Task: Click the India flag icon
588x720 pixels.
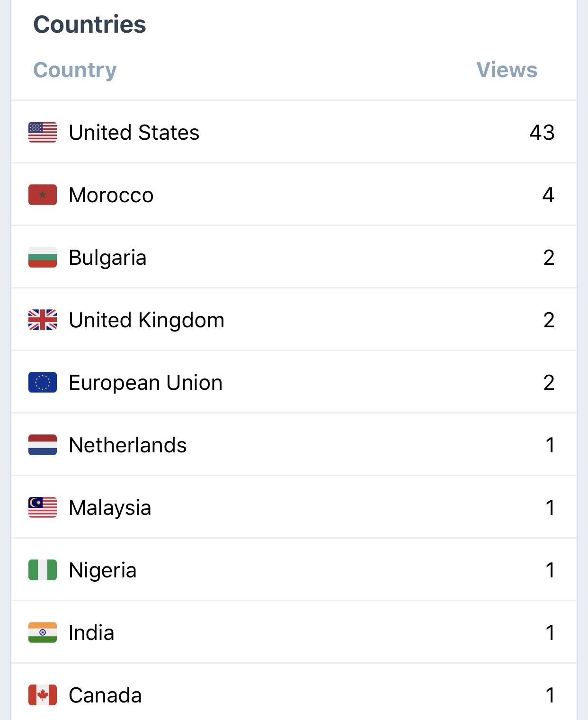Action: pyautogui.click(x=43, y=633)
